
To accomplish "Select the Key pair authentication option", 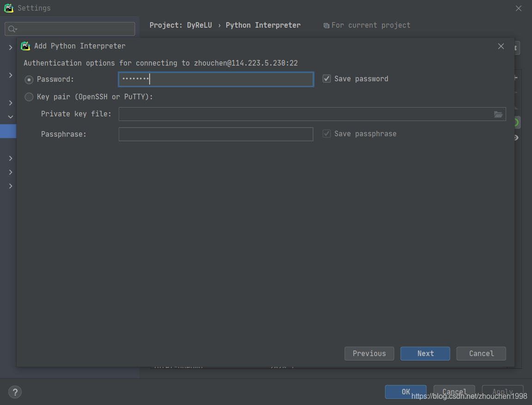I will click(x=29, y=97).
